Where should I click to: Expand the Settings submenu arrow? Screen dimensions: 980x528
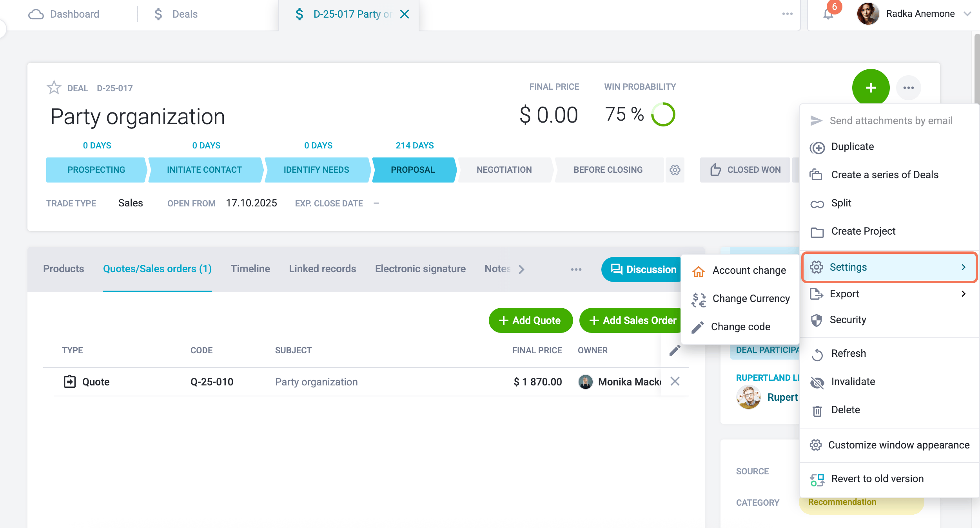964,267
